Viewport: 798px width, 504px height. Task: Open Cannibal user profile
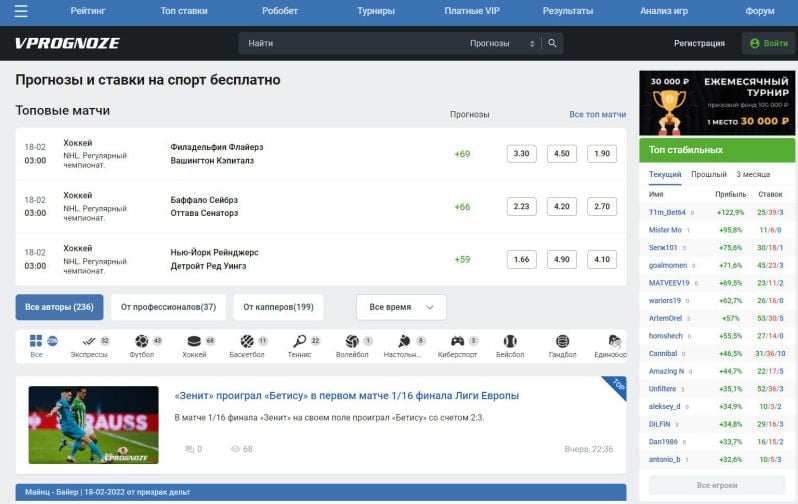[663, 353]
